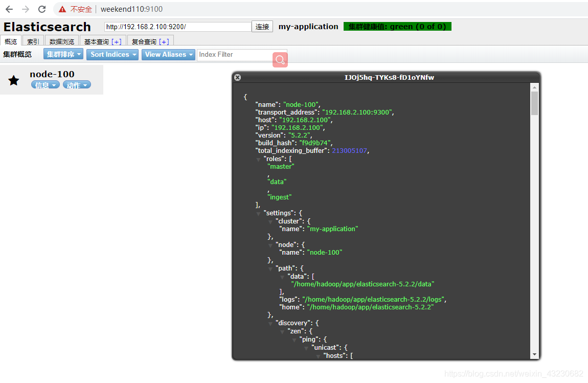
Task: Go back using browser back arrow
Action: pos(9,9)
